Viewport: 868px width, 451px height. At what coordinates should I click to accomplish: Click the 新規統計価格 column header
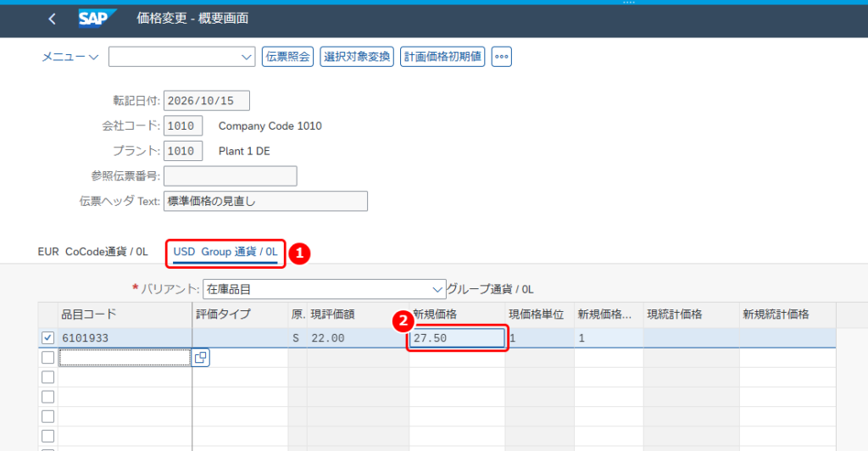[x=787, y=315]
